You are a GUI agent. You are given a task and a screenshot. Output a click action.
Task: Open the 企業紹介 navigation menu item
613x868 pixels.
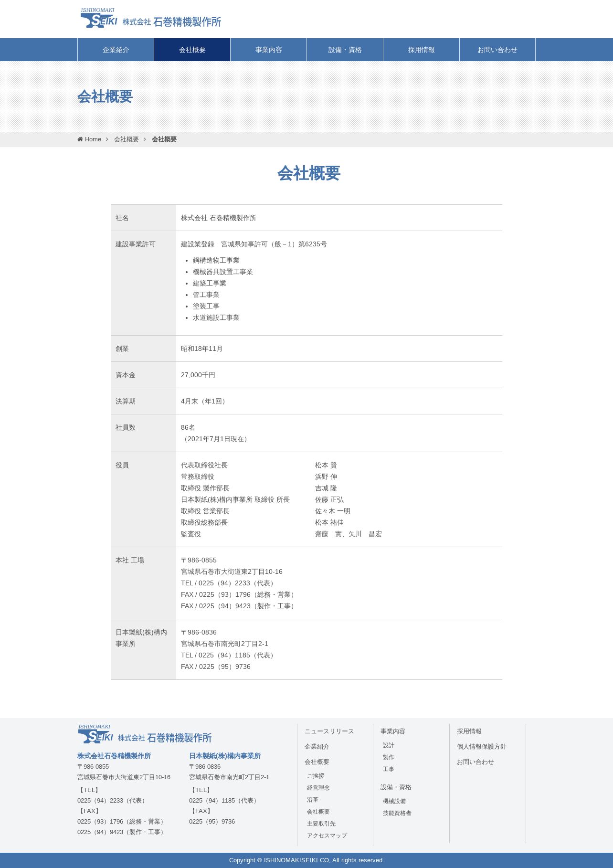116,50
